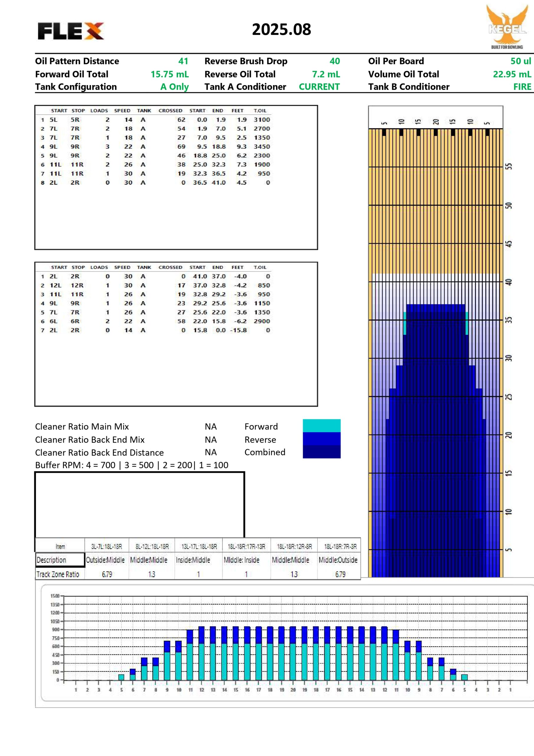Click the empty notes box below Buffer RPM

tap(140, 504)
